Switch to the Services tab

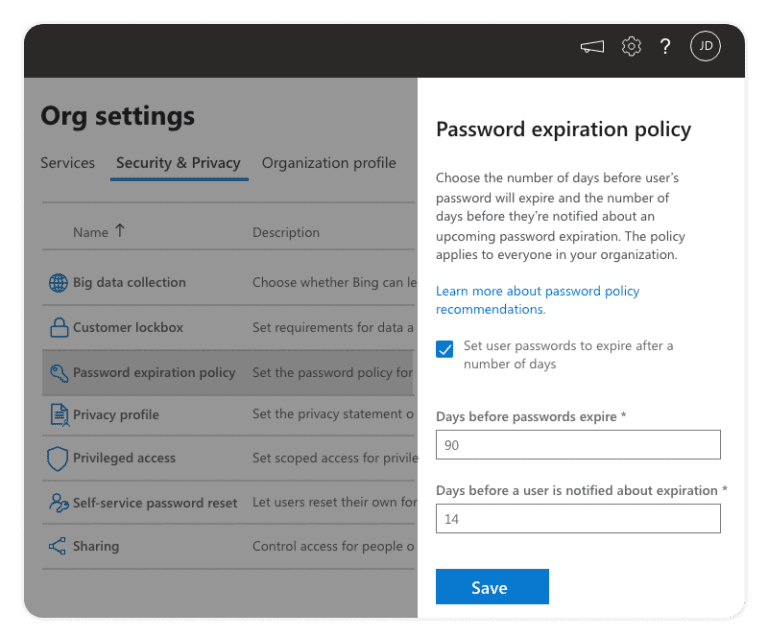[x=68, y=163]
